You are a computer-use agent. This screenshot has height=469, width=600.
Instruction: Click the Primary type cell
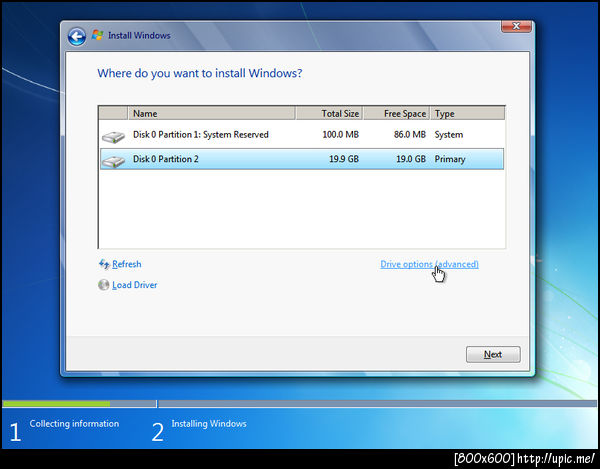[x=450, y=159]
